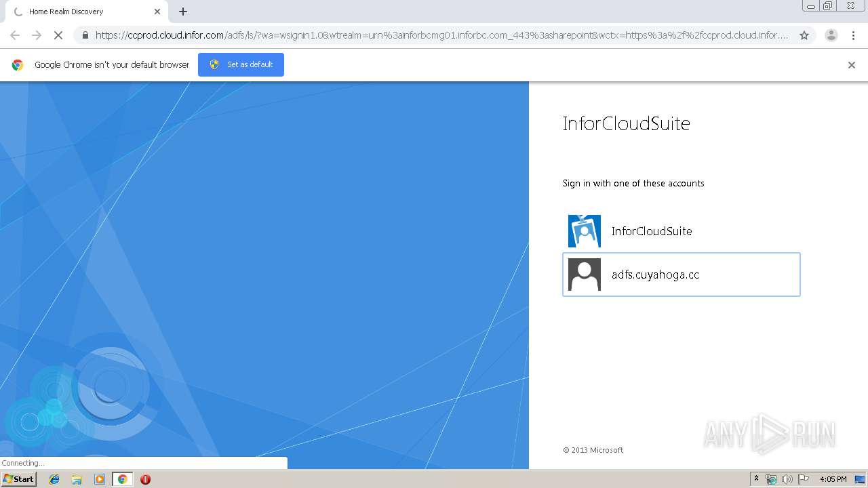Click the InforCloudSuite badge icon

coord(585,231)
